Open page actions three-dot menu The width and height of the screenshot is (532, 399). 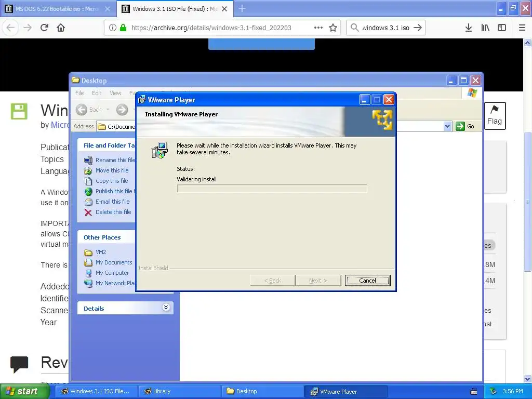click(318, 28)
